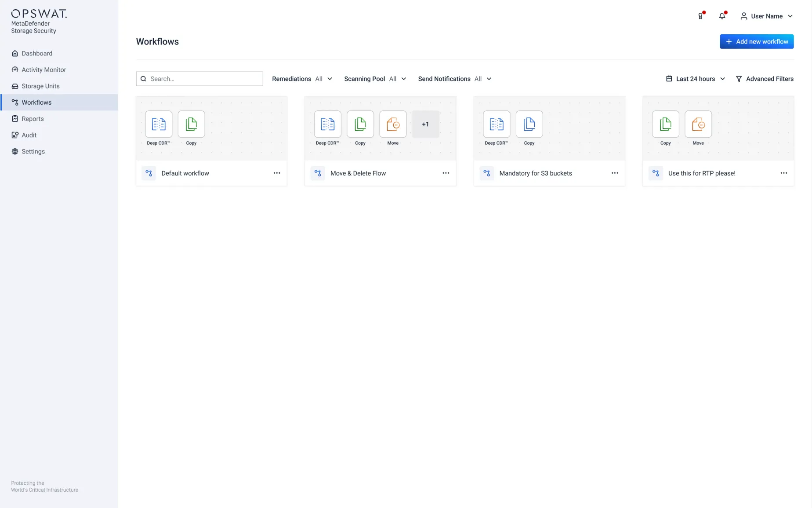Open the Send Notifications filter dropdown
812x508 pixels.
pyautogui.click(x=454, y=79)
